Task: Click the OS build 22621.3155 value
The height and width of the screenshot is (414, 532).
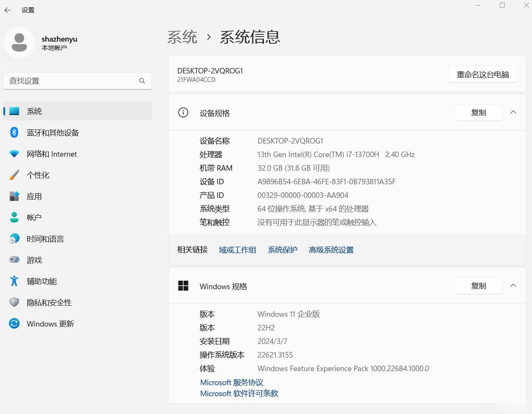Action: [275, 355]
